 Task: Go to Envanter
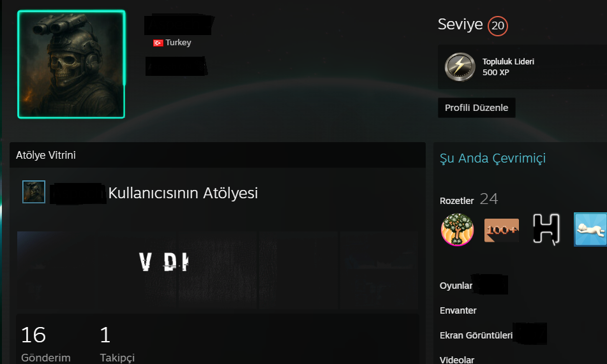(458, 310)
